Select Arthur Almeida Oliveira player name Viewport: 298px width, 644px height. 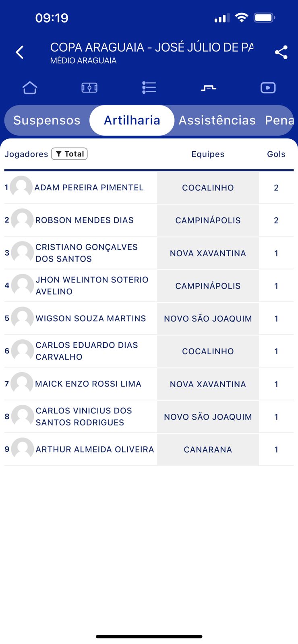(95, 450)
